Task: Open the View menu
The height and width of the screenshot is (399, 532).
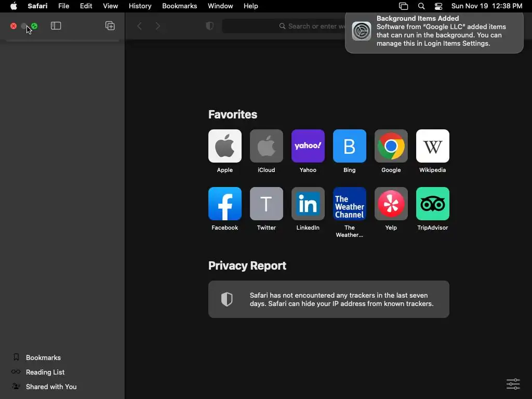Action: coord(111,6)
